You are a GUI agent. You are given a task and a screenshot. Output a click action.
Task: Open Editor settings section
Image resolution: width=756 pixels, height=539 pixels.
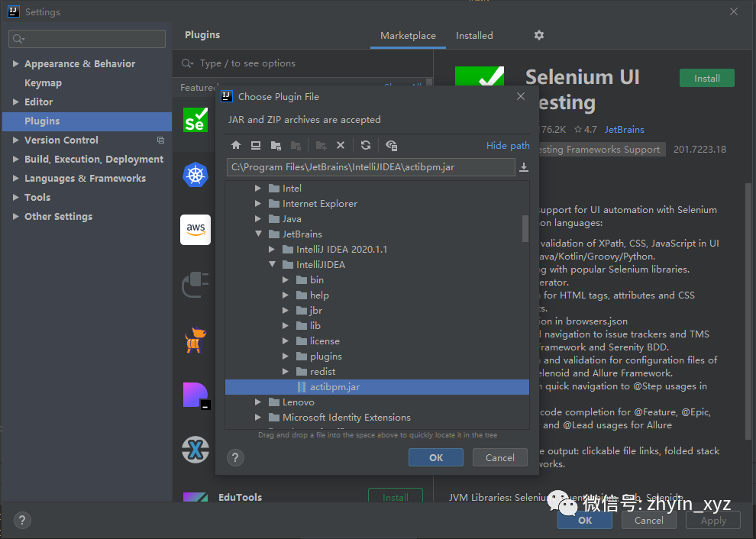pyautogui.click(x=39, y=102)
